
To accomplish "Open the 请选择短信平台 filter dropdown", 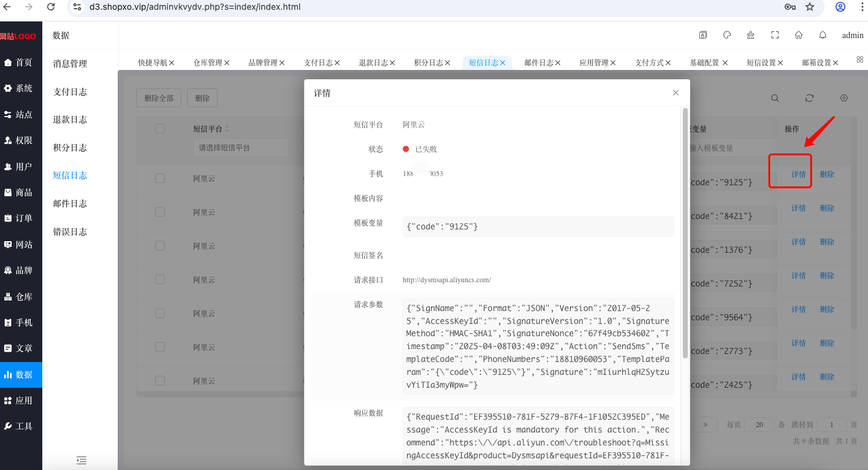I will pyautogui.click(x=241, y=148).
